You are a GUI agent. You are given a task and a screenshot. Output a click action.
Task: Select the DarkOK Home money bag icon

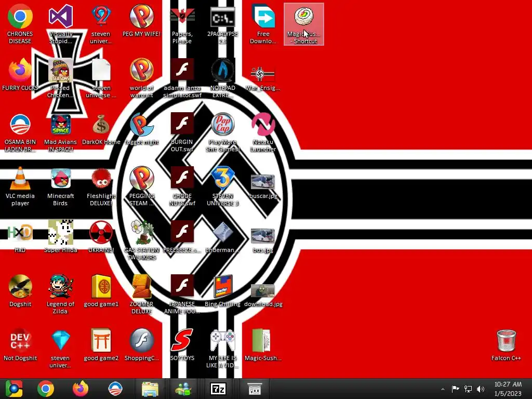point(101,129)
